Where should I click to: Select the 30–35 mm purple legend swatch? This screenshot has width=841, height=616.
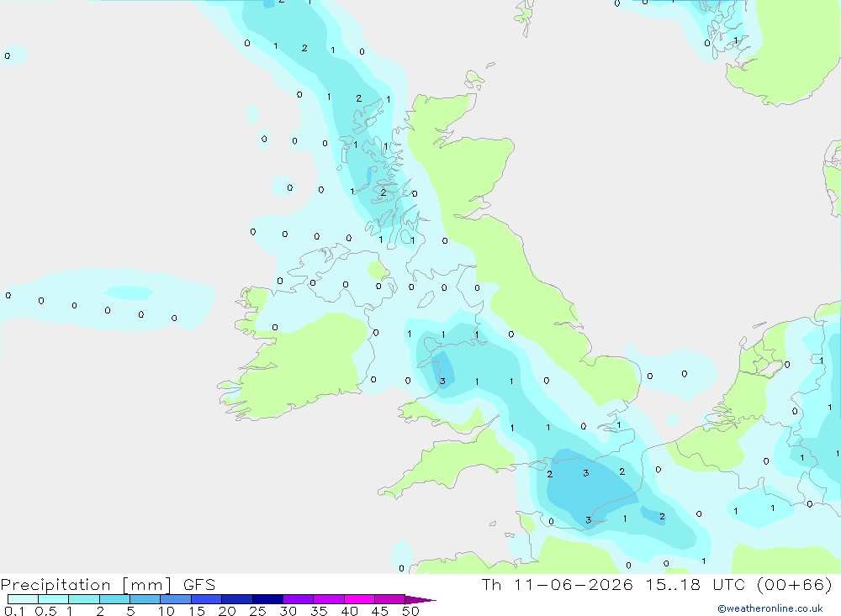pyautogui.click(x=299, y=599)
